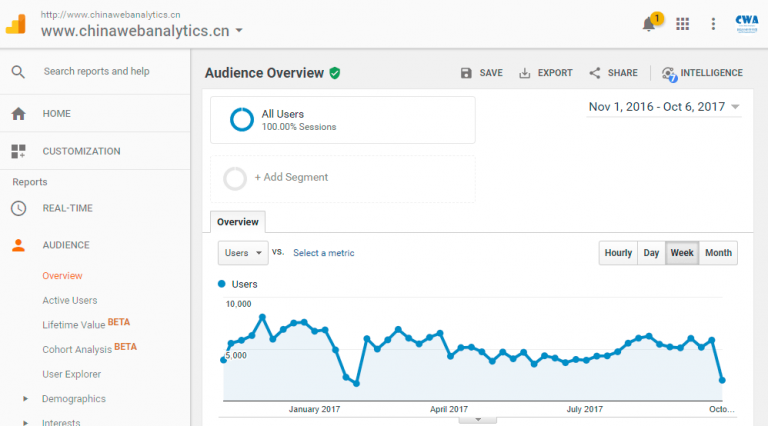Open the date range dropdown
The width and height of the screenshot is (768, 426).
pos(664,107)
